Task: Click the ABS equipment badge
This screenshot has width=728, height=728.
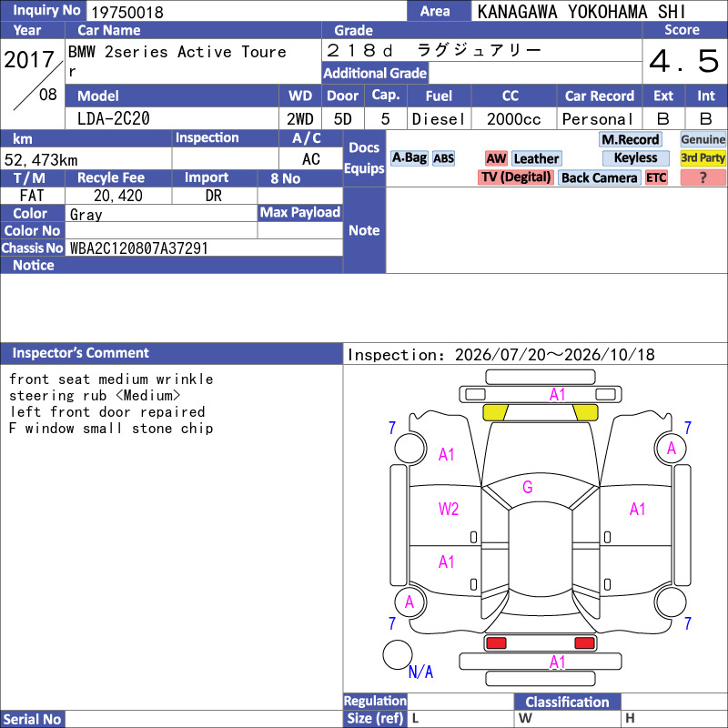Action: [x=443, y=158]
